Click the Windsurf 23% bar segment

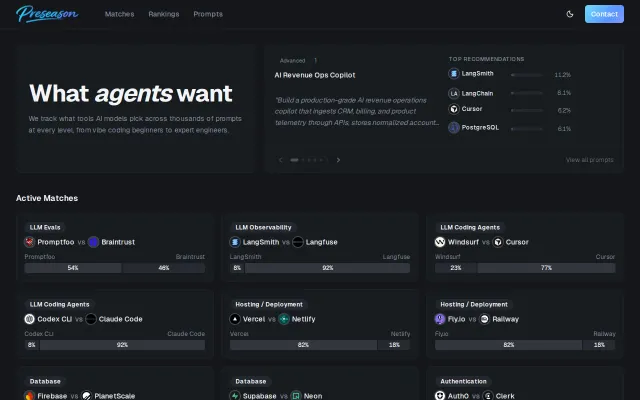pos(456,268)
